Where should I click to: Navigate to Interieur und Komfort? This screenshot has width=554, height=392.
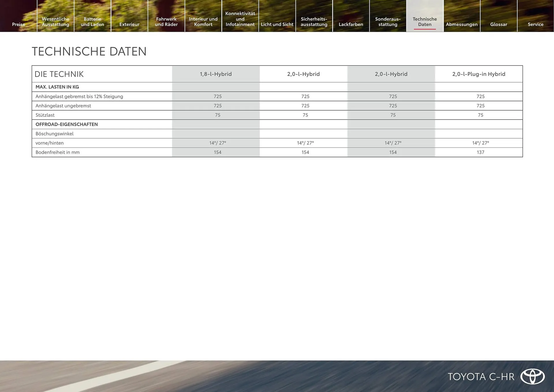[203, 22]
